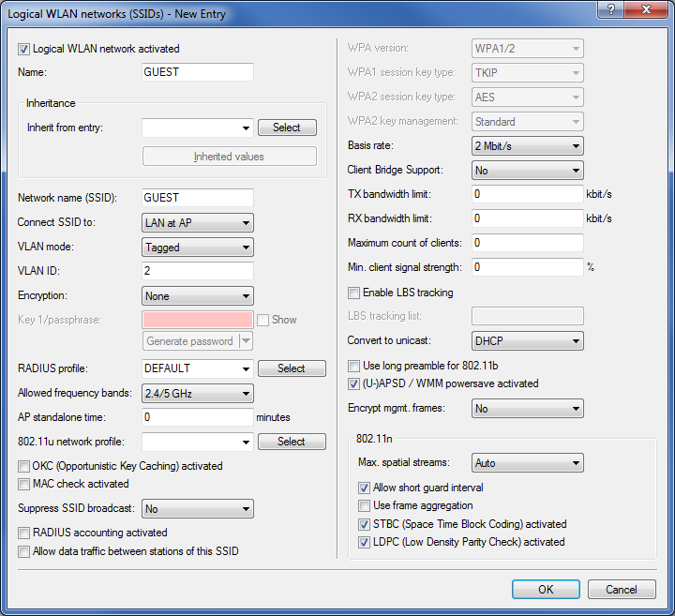Click the TX bandwidth limit field
675x616 pixels.
(527, 194)
